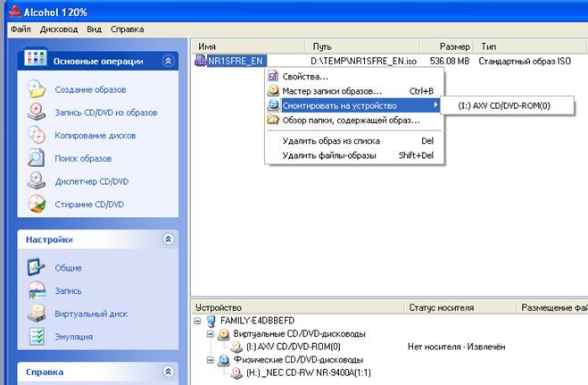Screen dimensions: 588x385
Task: Open Создание образов link
Action: [x=90, y=89]
